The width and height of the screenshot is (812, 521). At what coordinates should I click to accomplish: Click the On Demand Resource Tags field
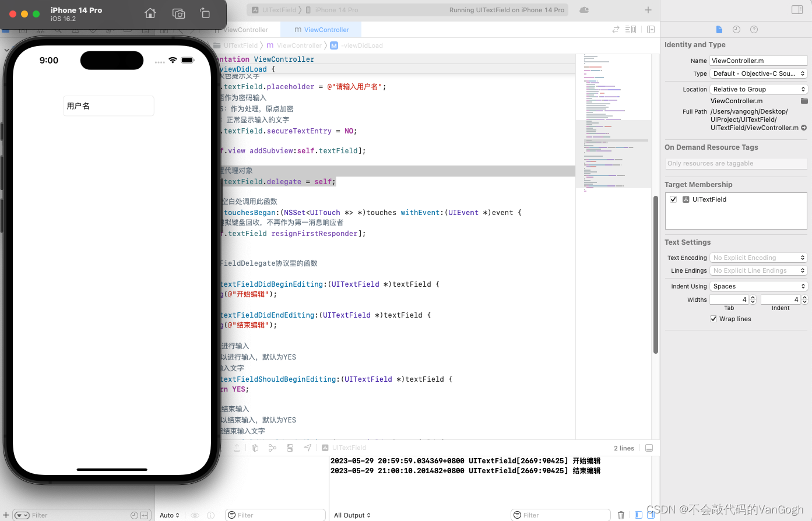click(x=736, y=163)
